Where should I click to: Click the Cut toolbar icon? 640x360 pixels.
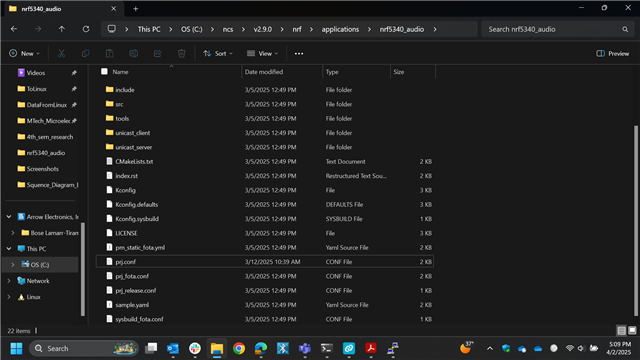[61, 53]
